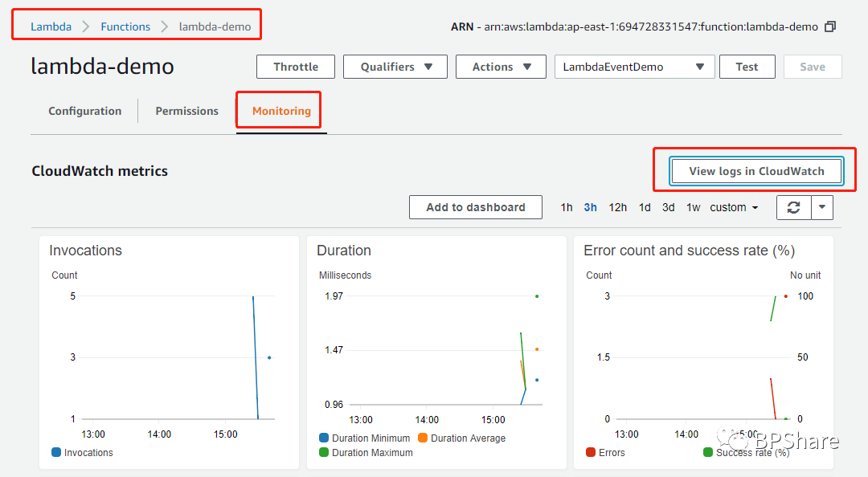Click the Test button
This screenshot has height=477, width=868.
click(747, 67)
